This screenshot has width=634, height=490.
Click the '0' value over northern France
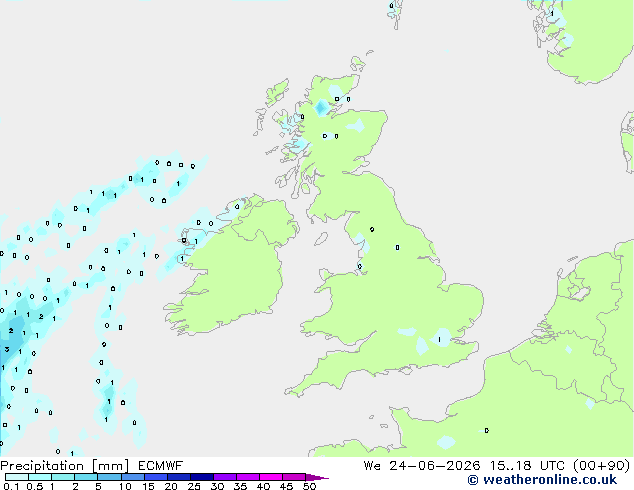tap(486, 431)
